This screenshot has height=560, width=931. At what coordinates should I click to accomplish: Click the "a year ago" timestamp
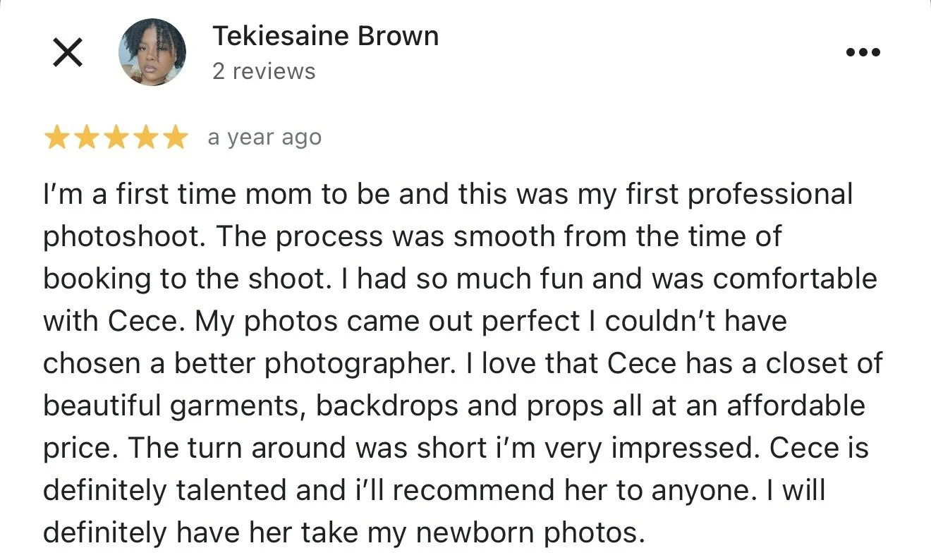tap(264, 138)
